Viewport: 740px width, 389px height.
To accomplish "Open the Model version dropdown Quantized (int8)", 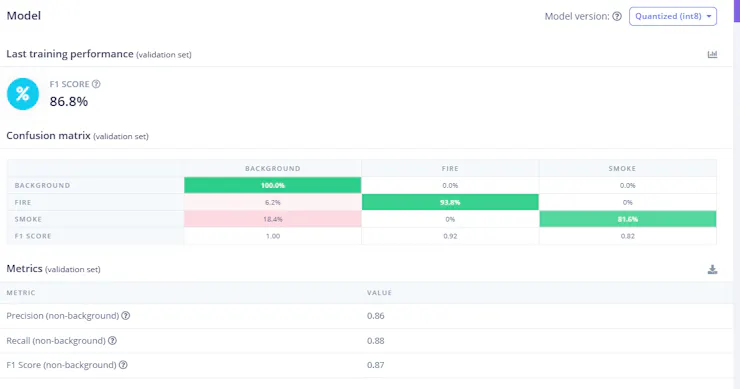I will pos(673,17).
